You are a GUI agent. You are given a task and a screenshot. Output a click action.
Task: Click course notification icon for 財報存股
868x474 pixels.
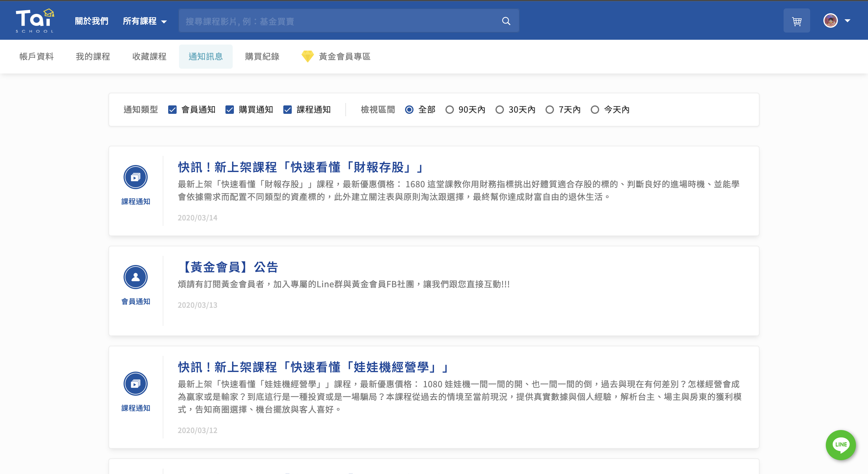pyautogui.click(x=135, y=177)
